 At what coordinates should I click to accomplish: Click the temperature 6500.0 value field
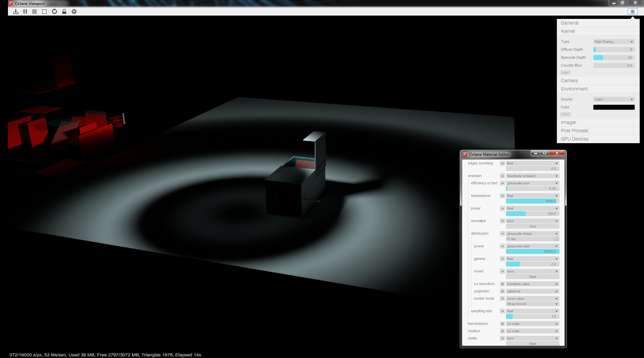[x=532, y=201]
